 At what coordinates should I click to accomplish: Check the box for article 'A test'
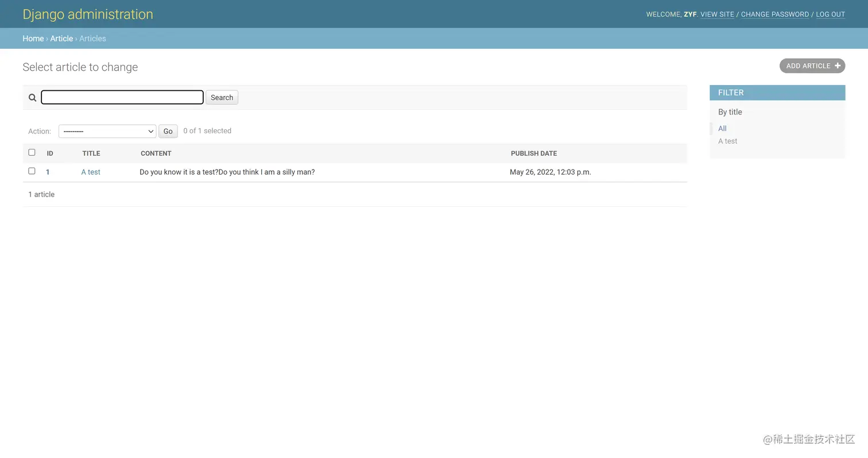(x=32, y=171)
